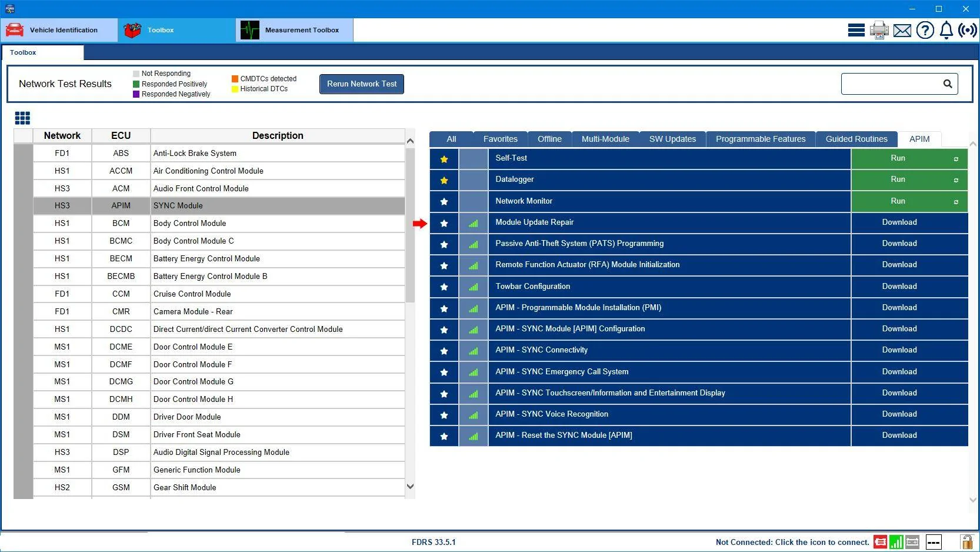Click signal icon for APIM - Reset the SYNC Module

click(474, 437)
